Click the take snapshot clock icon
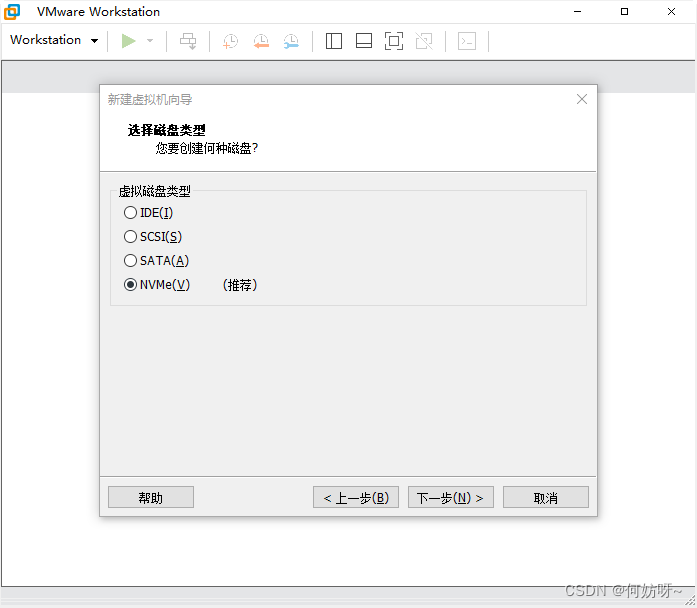 click(230, 41)
